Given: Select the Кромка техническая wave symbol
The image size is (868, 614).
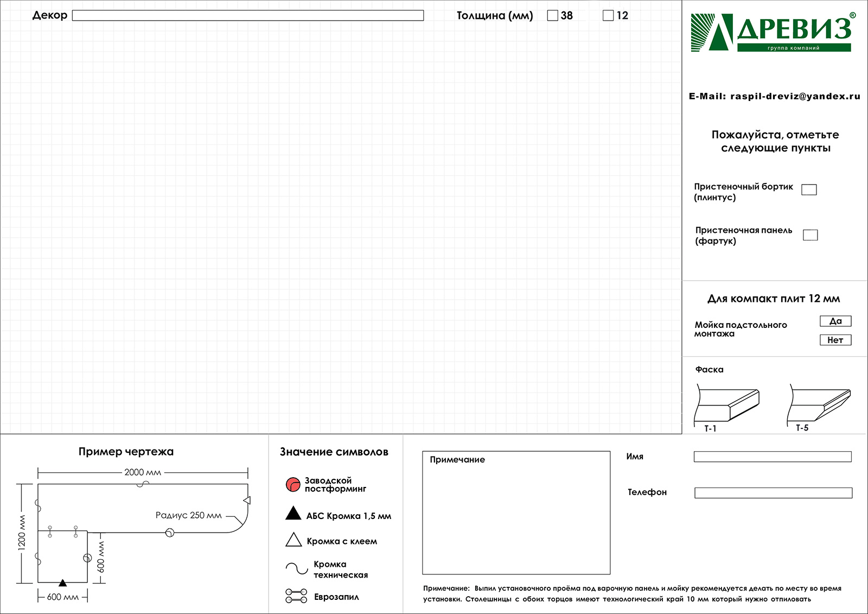Looking at the screenshot, I should (297, 568).
